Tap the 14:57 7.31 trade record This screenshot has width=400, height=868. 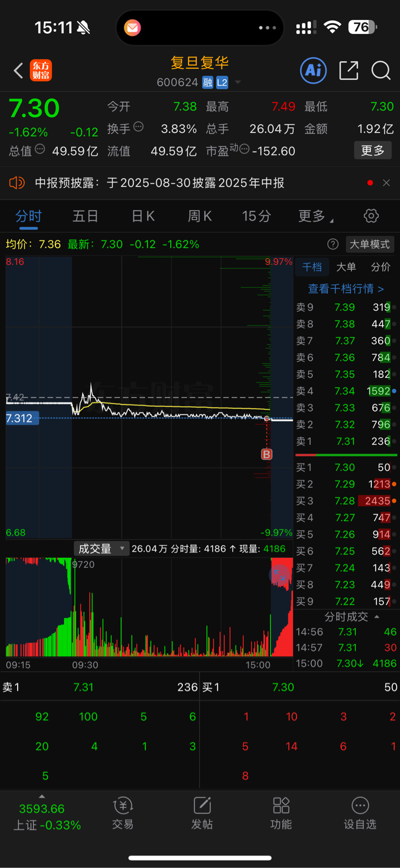346,647
